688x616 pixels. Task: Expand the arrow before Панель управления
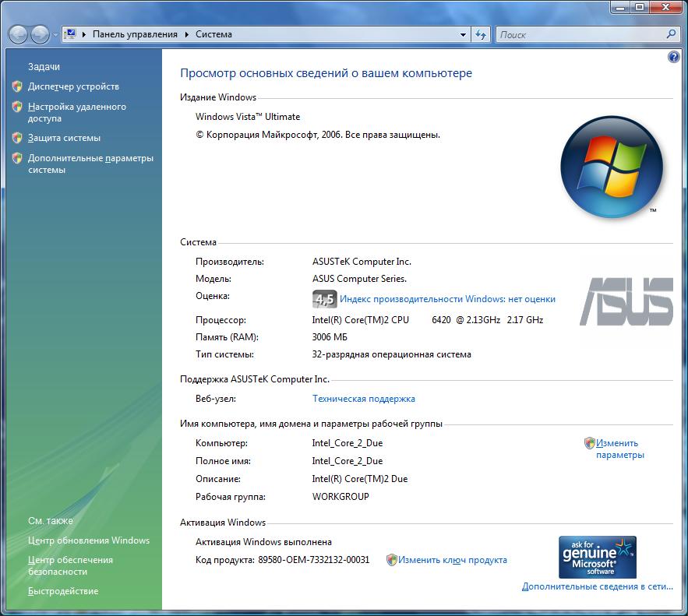pyautogui.click(x=84, y=34)
